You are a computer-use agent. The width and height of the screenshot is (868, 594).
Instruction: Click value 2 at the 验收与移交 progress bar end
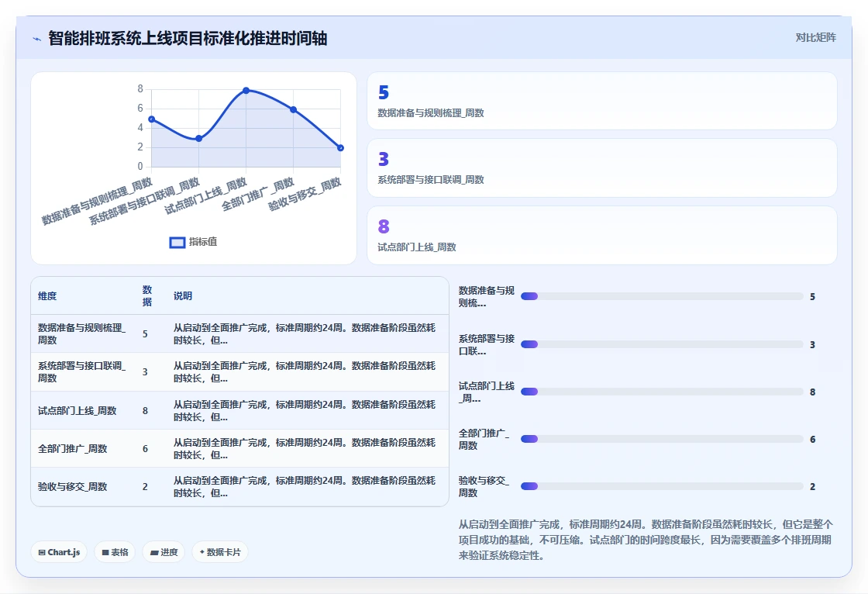[813, 486]
